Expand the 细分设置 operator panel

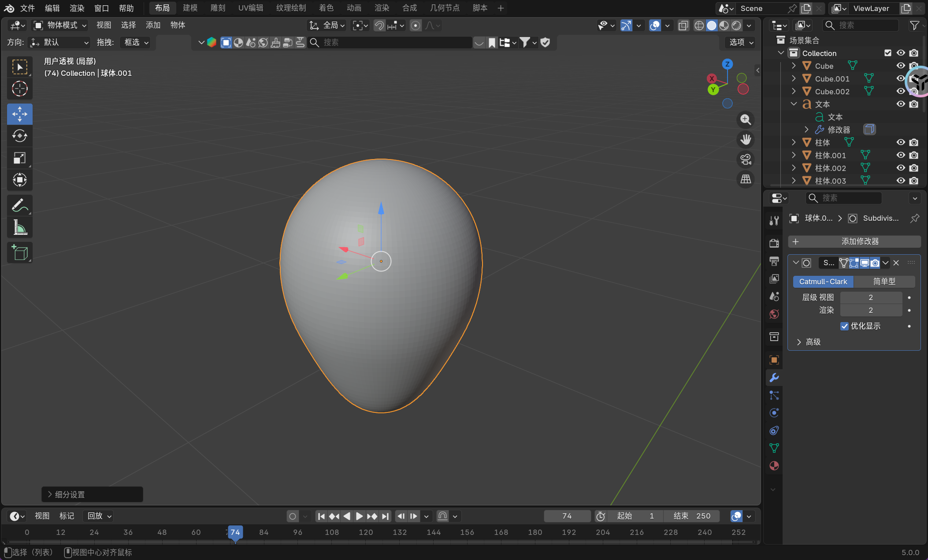70,494
